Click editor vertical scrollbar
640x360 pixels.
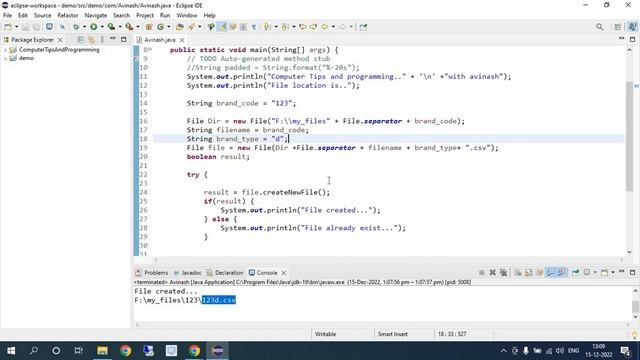629,136
